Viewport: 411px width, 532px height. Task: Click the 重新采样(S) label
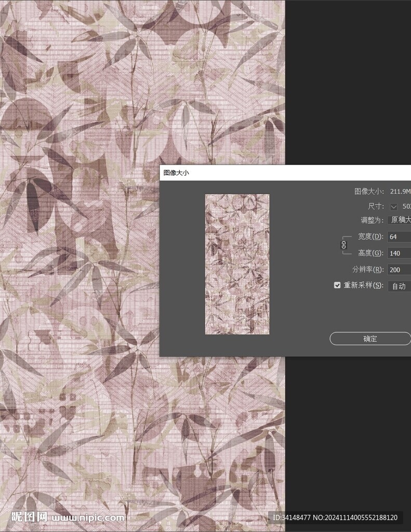click(x=364, y=285)
